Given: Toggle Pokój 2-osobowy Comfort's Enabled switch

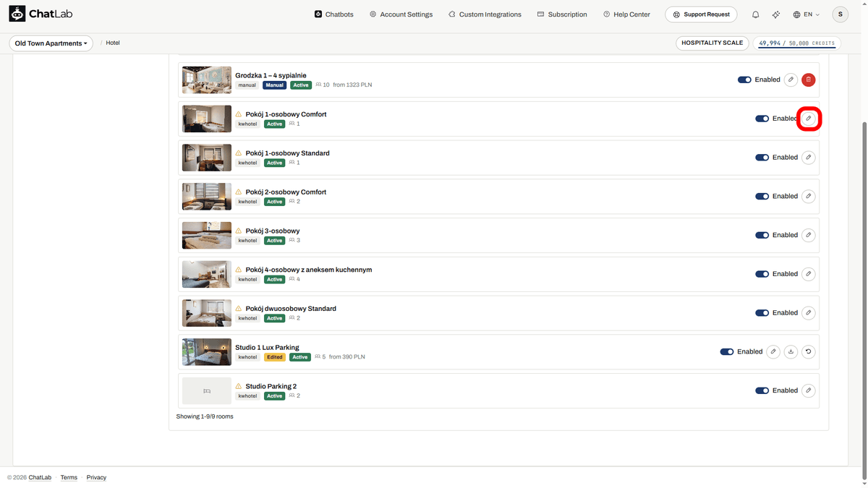Looking at the screenshot, I should [x=762, y=196].
